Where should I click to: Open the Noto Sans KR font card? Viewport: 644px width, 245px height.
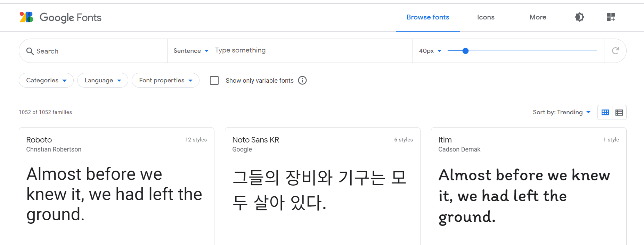(323, 186)
